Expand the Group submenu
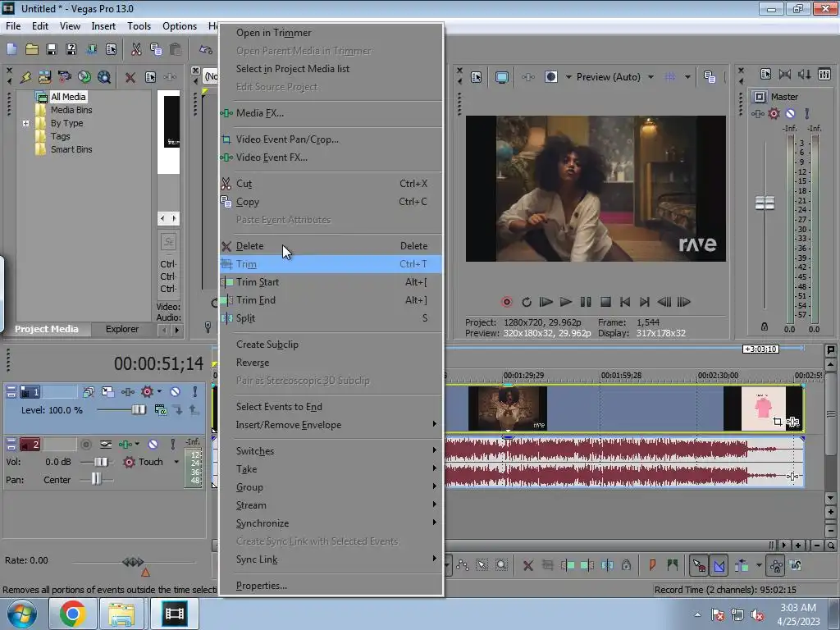The height and width of the screenshot is (630, 840). (x=331, y=487)
